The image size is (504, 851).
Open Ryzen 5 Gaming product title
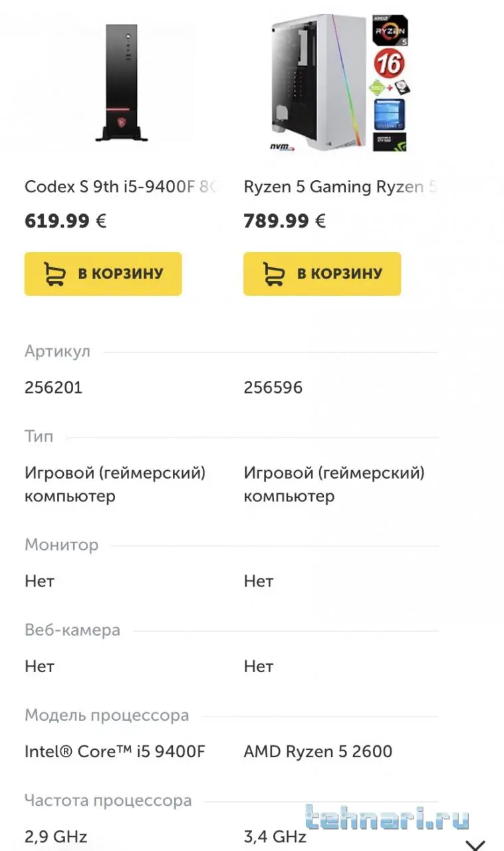click(x=340, y=187)
